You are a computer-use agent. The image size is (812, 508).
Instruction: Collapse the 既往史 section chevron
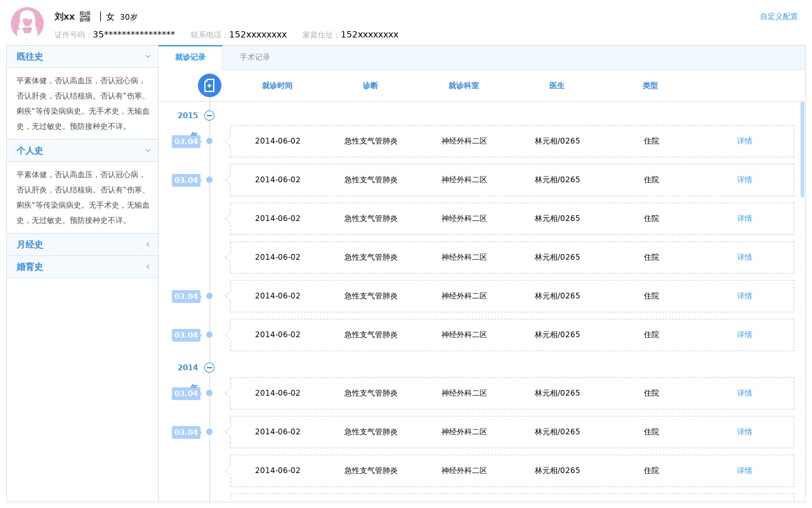[148, 57]
